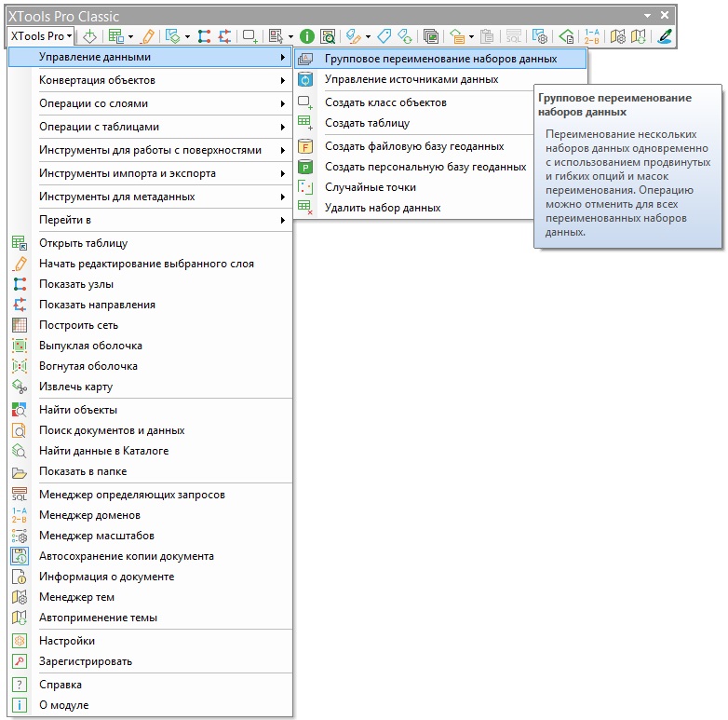The image size is (728, 720).
Task: Click the go-to down-arrow icon beside XTools Pro
Action: tap(89, 35)
